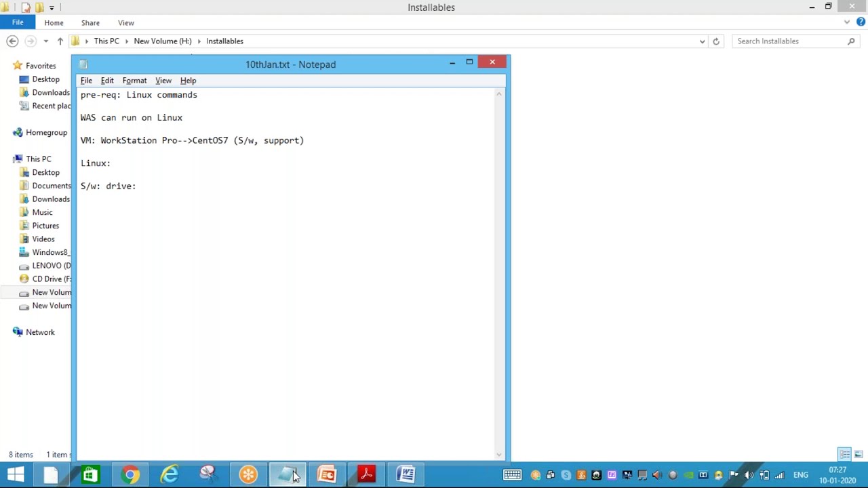Open address bar history dropdown
This screenshot has height=488, width=868.
(702, 41)
